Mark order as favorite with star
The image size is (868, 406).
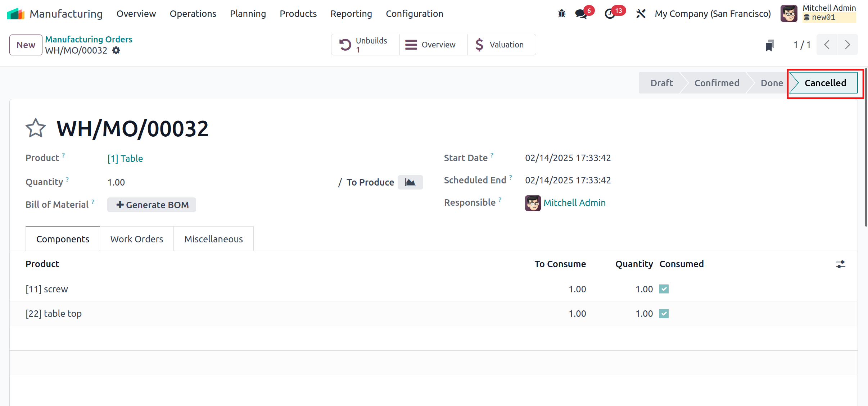tap(36, 128)
